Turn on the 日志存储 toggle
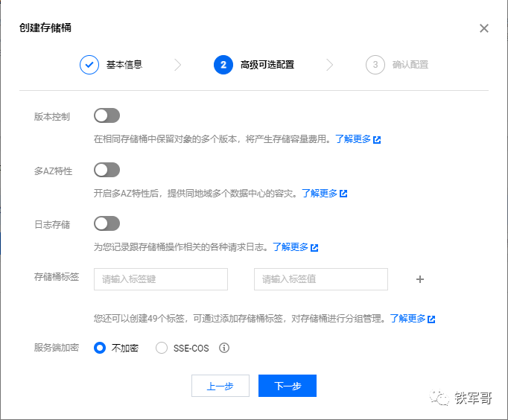This screenshot has height=420, width=508. click(x=107, y=223)
